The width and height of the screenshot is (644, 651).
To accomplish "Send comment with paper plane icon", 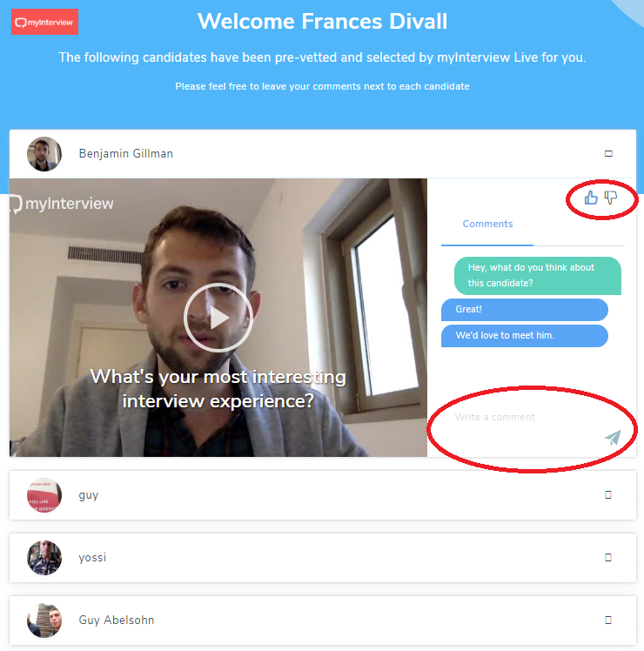I will (613, 438).
